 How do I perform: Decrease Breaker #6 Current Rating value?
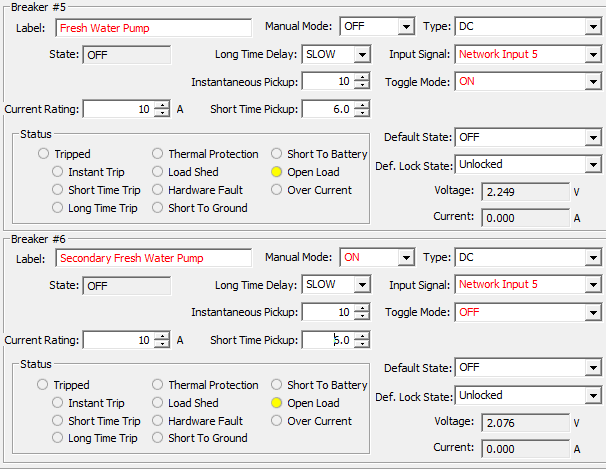click(x=162, y=344)
